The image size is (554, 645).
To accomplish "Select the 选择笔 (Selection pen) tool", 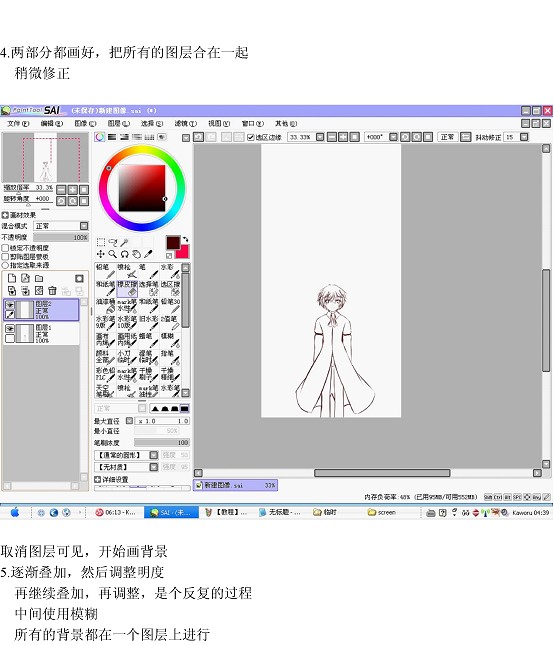I will pos(148,288).
